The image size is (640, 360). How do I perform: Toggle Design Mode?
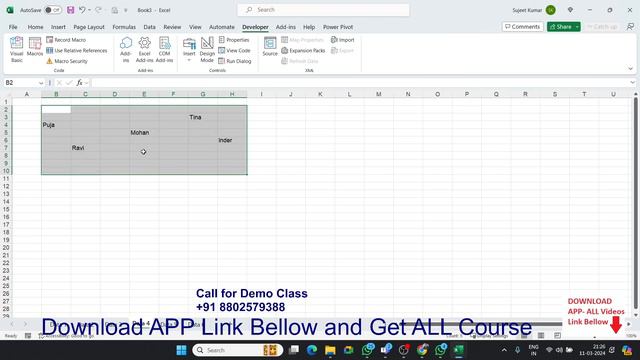pyautogui.click(x=207, y=49)
